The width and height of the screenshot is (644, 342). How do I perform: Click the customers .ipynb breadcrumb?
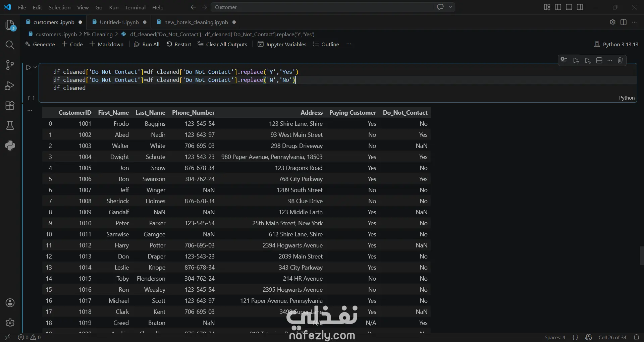[x=53, y=34]
